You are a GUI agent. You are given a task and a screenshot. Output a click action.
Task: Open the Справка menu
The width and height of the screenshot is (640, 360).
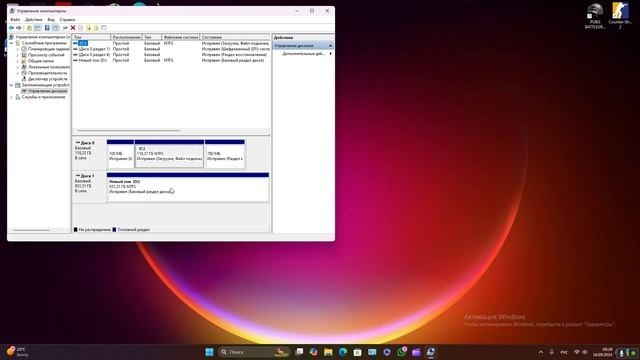67,20
